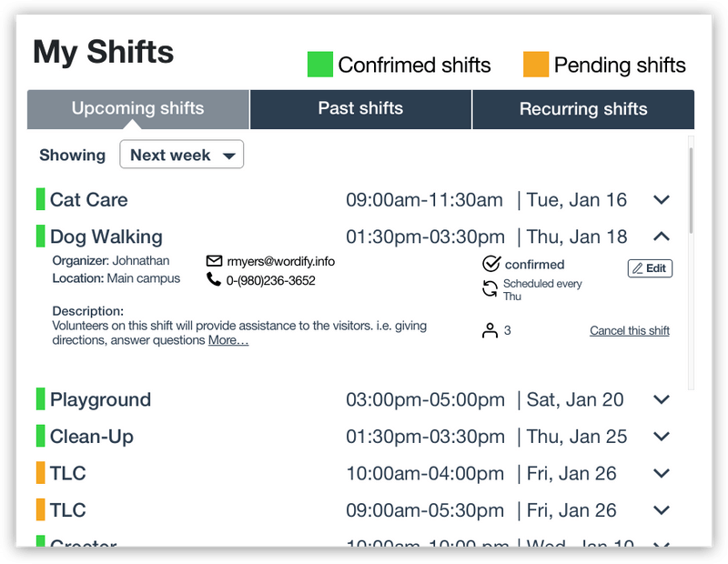Open the More… description link
Image resolution: width=728 pixels, height=564 pixels.
tap(228, 340)
